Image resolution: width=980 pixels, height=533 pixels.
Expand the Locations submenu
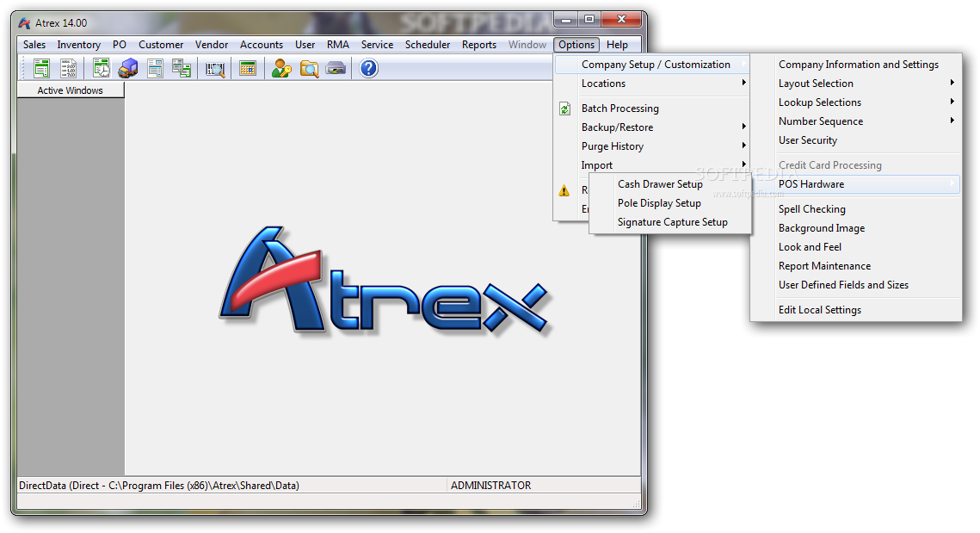[652, 84]
